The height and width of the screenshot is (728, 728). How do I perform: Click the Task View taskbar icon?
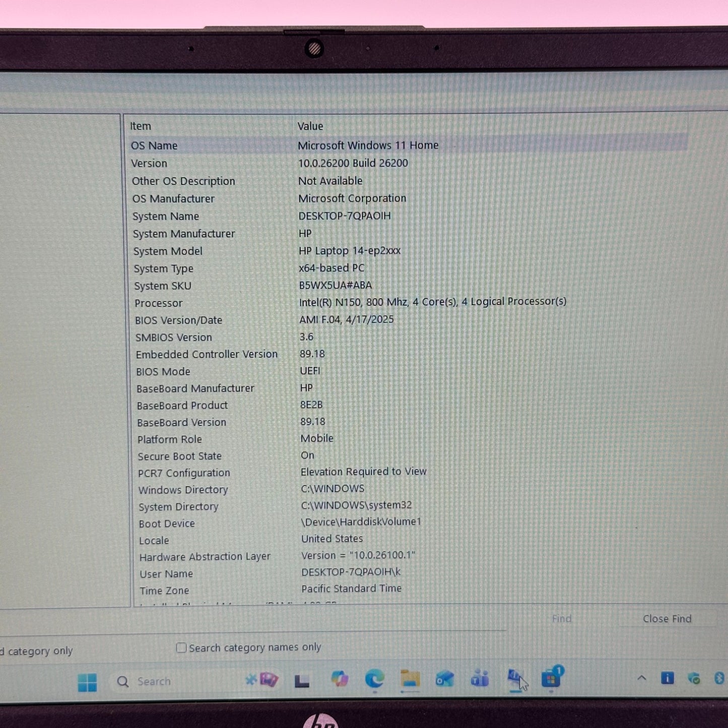pos(302,681)
